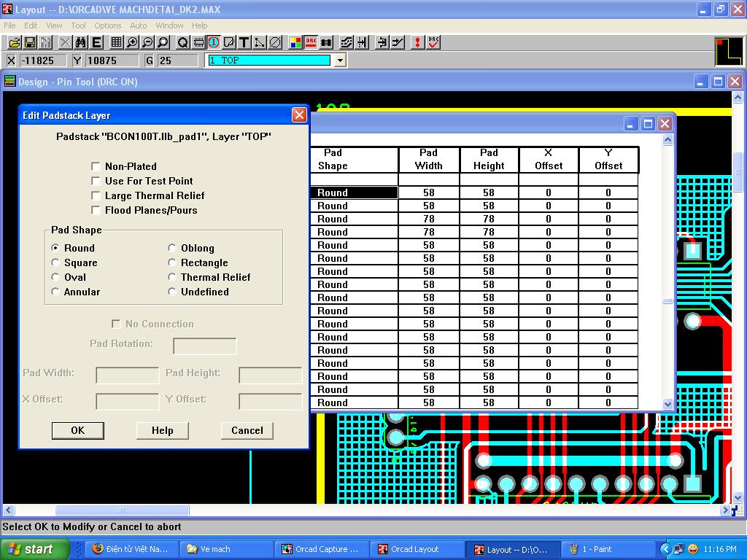The image size is (747, 560).
Task: Run the Design Rule Check icon
Action: click(x=433, y=43)
